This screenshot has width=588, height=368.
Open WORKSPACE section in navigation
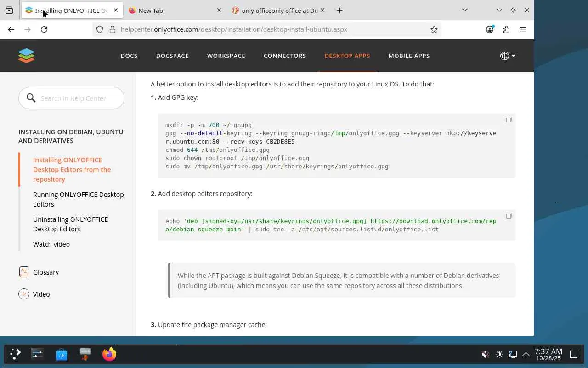pyautogui.click(x=226, y=56)
